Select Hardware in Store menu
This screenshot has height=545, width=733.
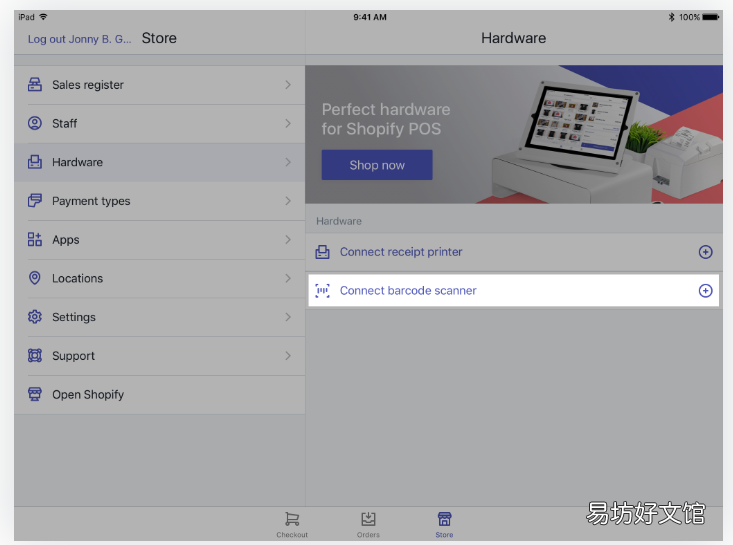tap(159, 162)
